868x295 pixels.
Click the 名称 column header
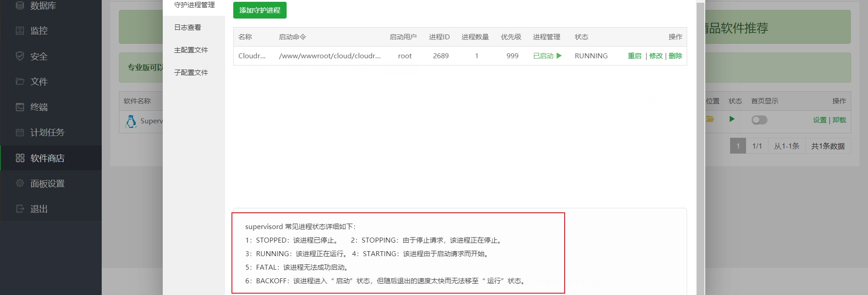click(245, 37)
